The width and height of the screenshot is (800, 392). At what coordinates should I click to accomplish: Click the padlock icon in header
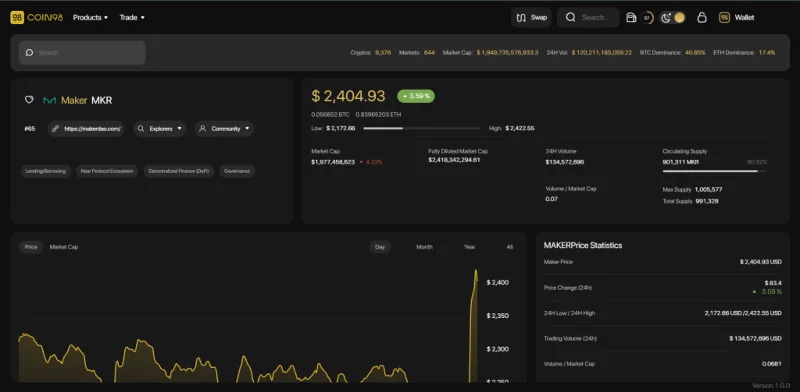pyautogui.click(x=702, y=17)
